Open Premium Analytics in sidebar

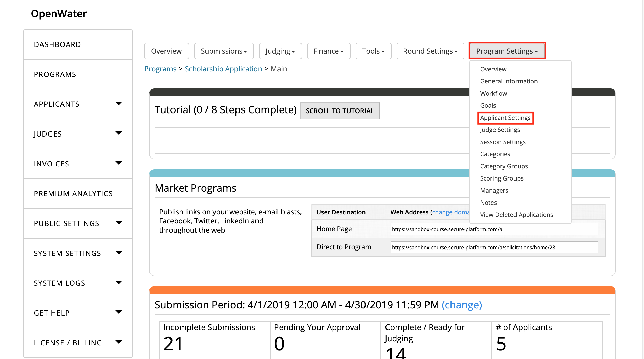[x=78, y=194]
